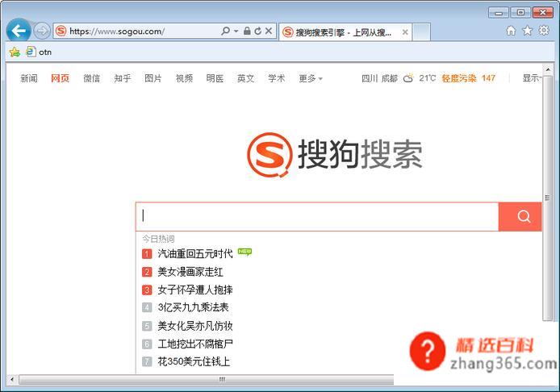Expand the 更多 dropdown menu
This screenshot has width=560, height=392.
coord(311,78)
